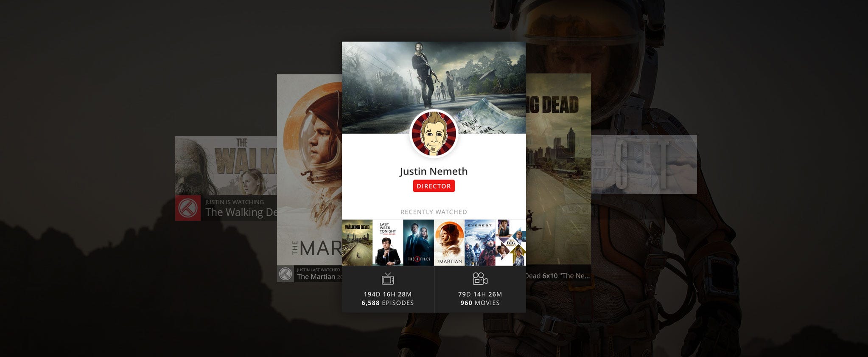Click the DIRECTOR badge
868x357 pixels.
[x=434, y=186]
